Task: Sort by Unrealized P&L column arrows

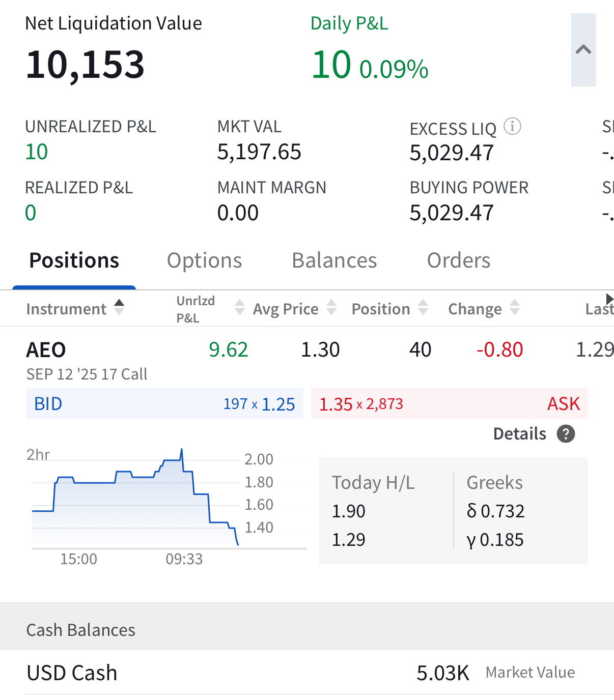Action: click(x=239, y=307)
